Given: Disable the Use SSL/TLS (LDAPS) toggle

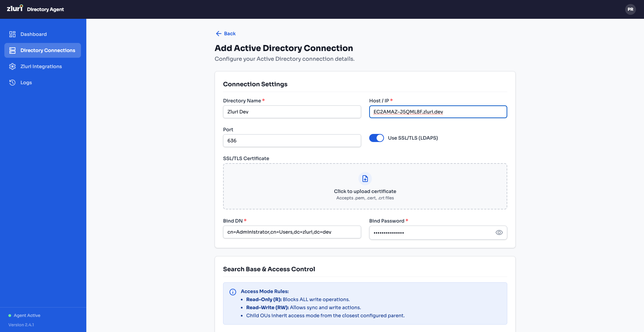Looking at the screenshot, I should point(376,138).
